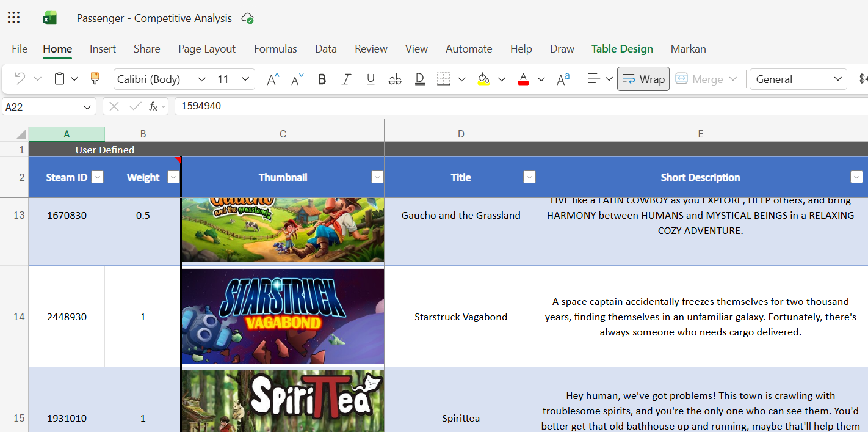868x432 pixels.
Task: Apply Italic formatting
Action: [x=346, y=79]
